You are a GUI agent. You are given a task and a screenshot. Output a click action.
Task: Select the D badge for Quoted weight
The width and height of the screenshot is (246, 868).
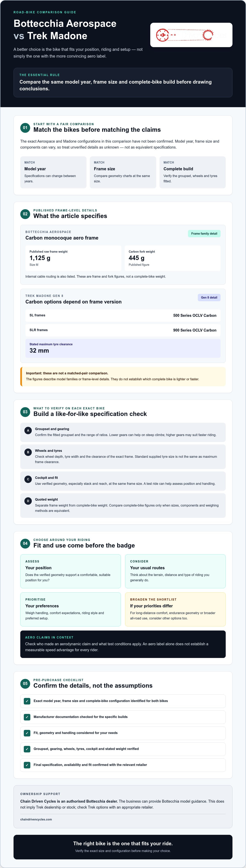pyautogui.click(x=28, y=501)
